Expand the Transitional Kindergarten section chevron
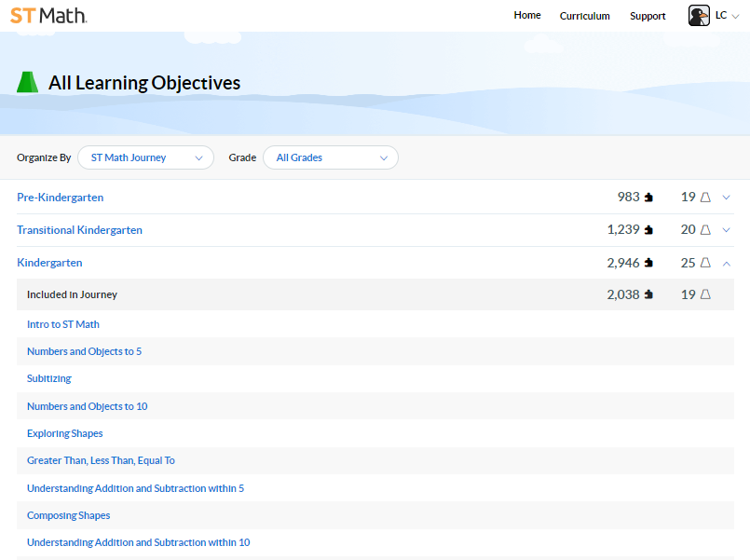750x560 pixels. [726, 230]
